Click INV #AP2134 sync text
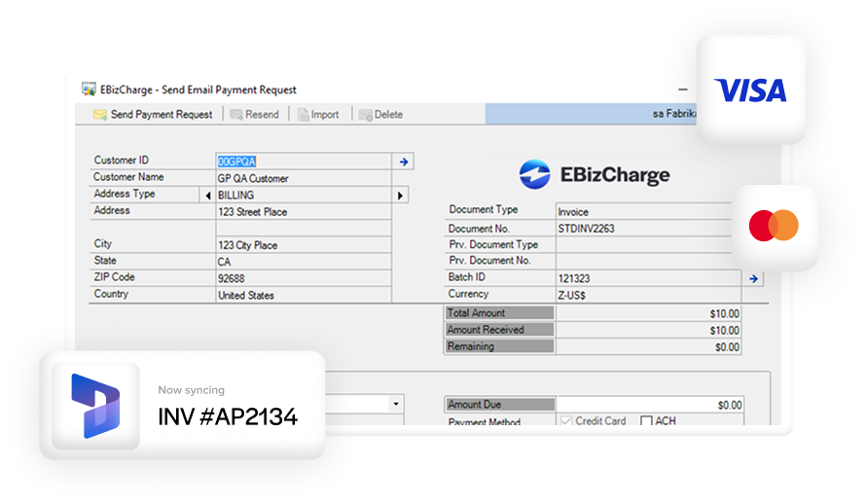This screenshot has height=504, width=867. click(228, 416)
